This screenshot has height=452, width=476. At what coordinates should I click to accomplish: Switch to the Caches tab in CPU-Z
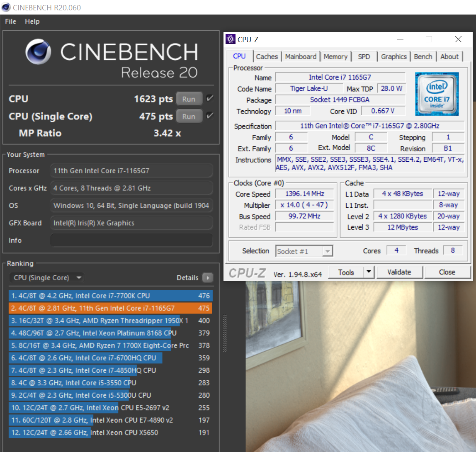click(267, 57)
